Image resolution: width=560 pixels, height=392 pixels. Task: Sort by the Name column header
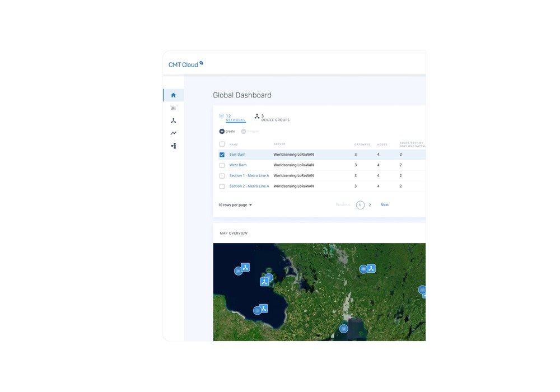[234, 144]
